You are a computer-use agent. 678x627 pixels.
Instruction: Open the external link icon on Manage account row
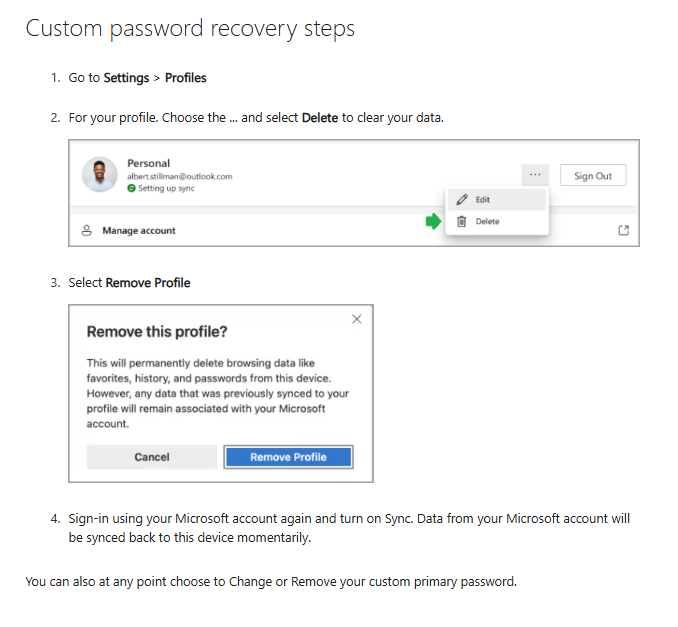pyautogui.click(x=624, y=231)
